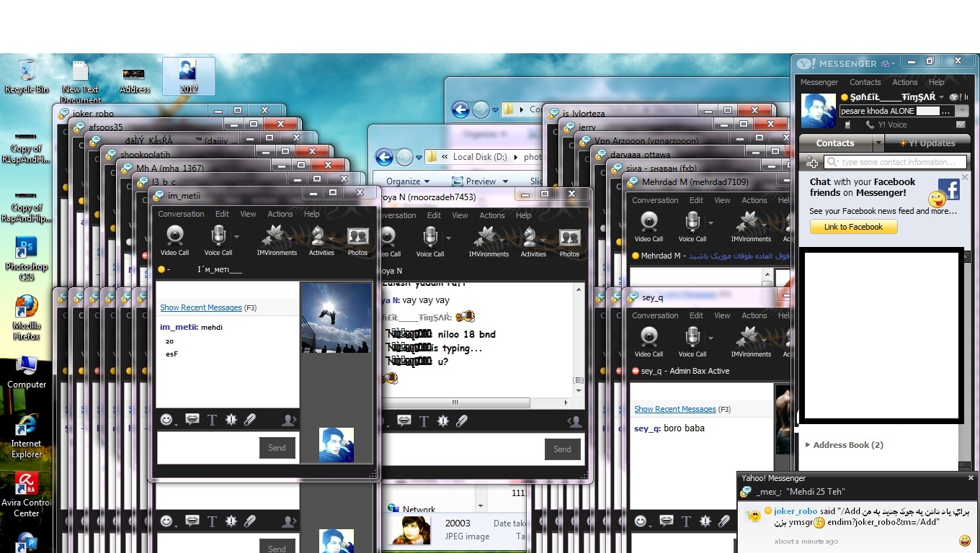Viewport: 980px width, 553px height.
Task: Open the Actions menu in im_metii window
Action: click(x=280, y=214)
